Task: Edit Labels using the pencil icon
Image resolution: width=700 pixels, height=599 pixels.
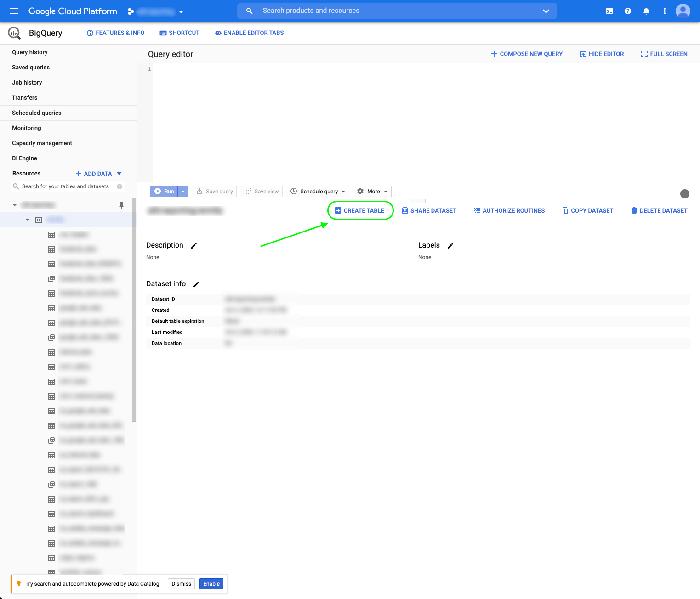Action: (450, 245)
